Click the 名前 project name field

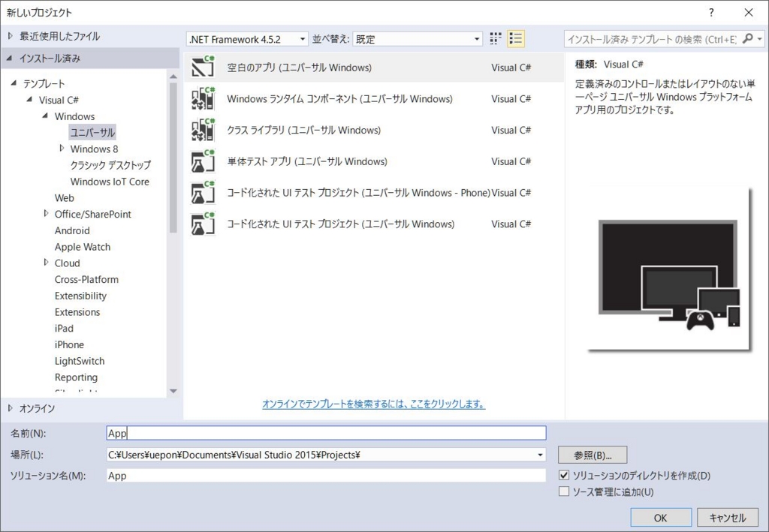[326, 433]
